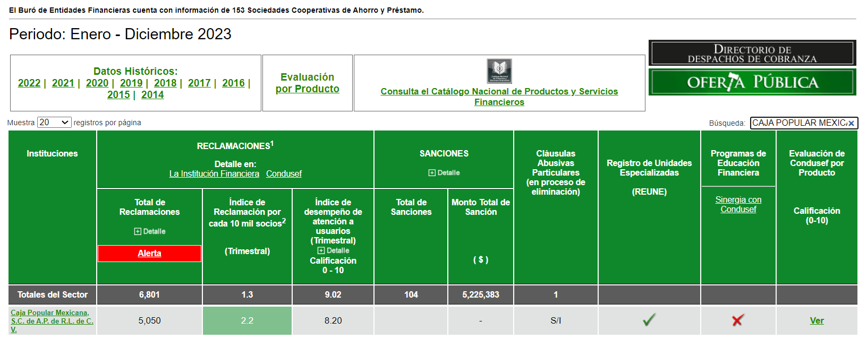Open La Institución Financiera detail link
Screen dimensions: 868x348
[x=214, y=174]
